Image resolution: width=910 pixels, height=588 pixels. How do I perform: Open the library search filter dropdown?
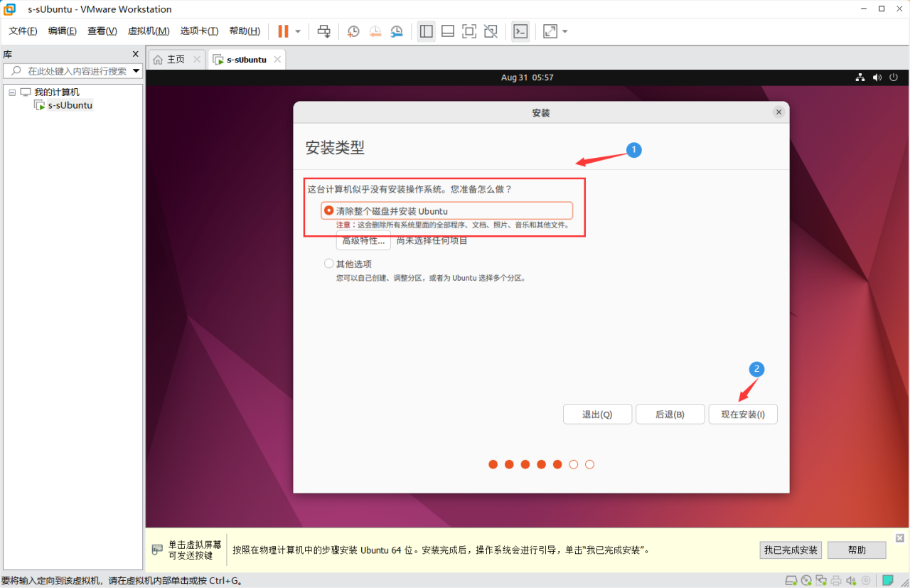pos(136,71)
